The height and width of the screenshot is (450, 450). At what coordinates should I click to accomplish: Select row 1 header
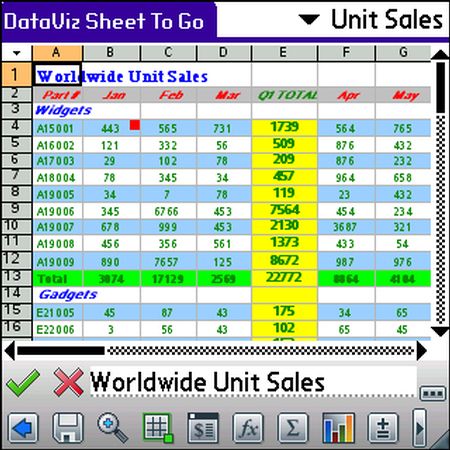[16, 74]
